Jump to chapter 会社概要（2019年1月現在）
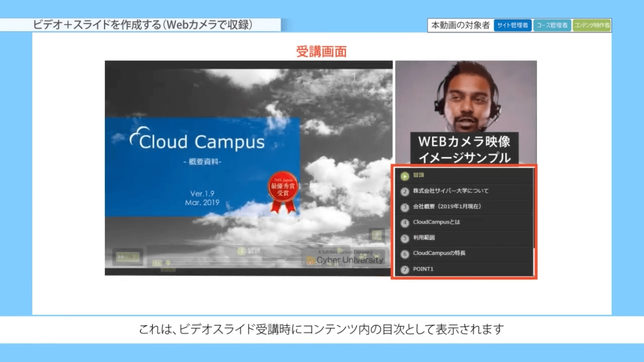Viewport: 644px width, 362px height. (x=447, y=207)
